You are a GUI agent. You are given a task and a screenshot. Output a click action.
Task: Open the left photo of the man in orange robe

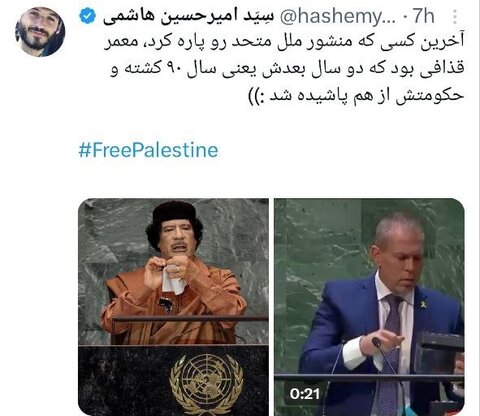[173, 307]
